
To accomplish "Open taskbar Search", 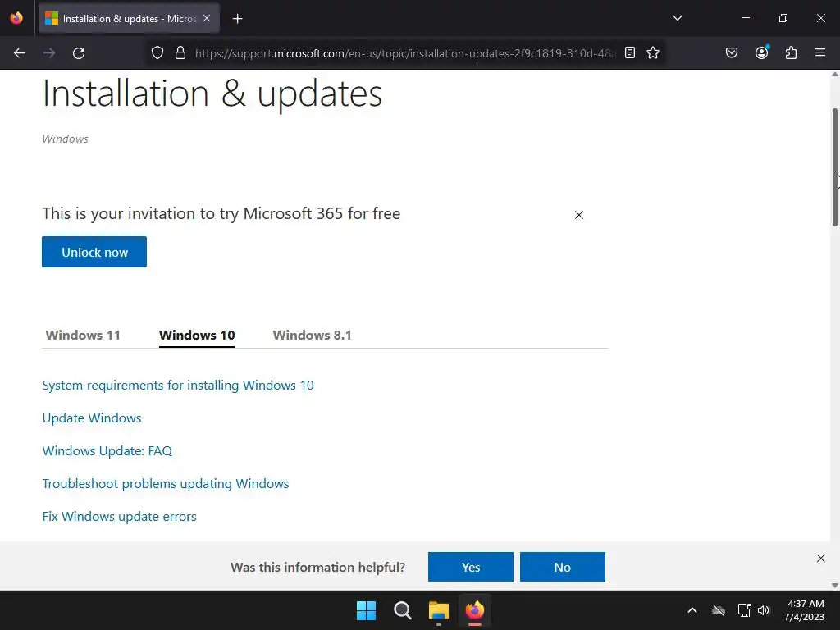I will [x=402, y=610].
